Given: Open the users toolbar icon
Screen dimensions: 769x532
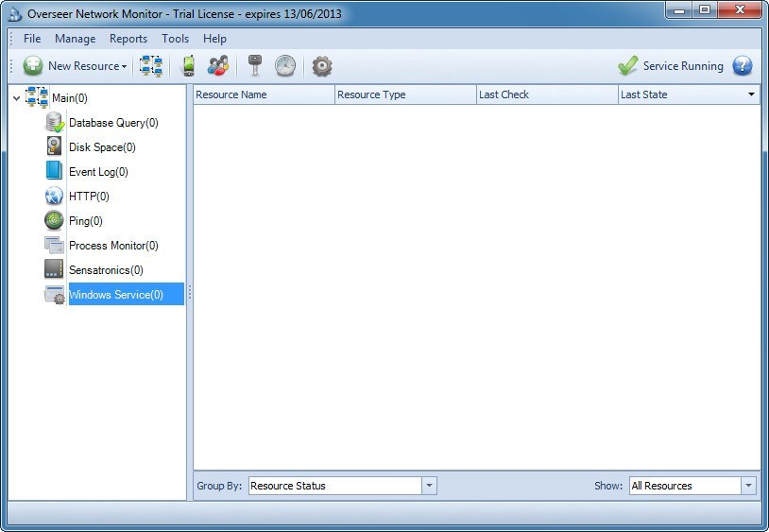Looking at the screenshot, I should [218, 66].
